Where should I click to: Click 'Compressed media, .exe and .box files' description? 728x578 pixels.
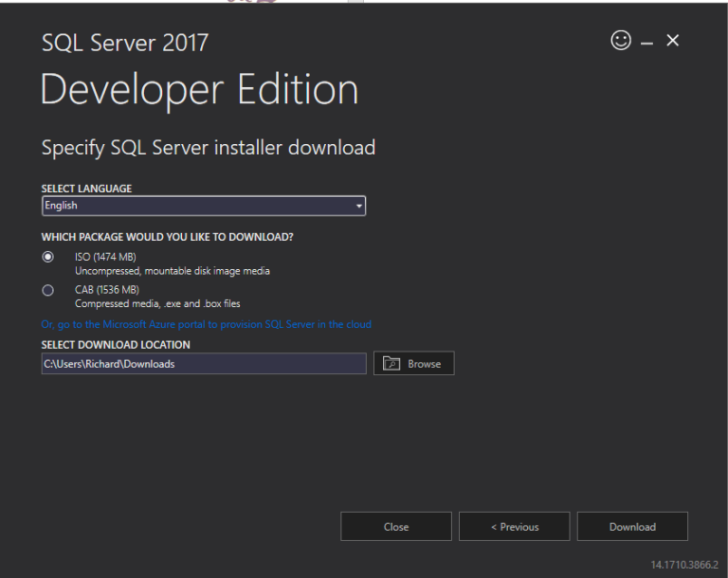157,304
